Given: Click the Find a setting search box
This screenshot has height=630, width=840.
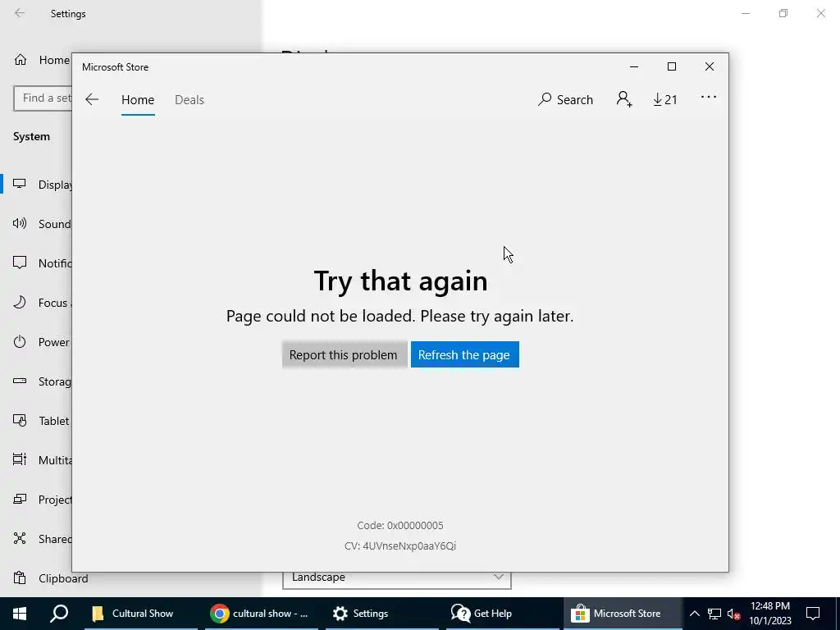Looking at the screenshot, I should (43, 98).
